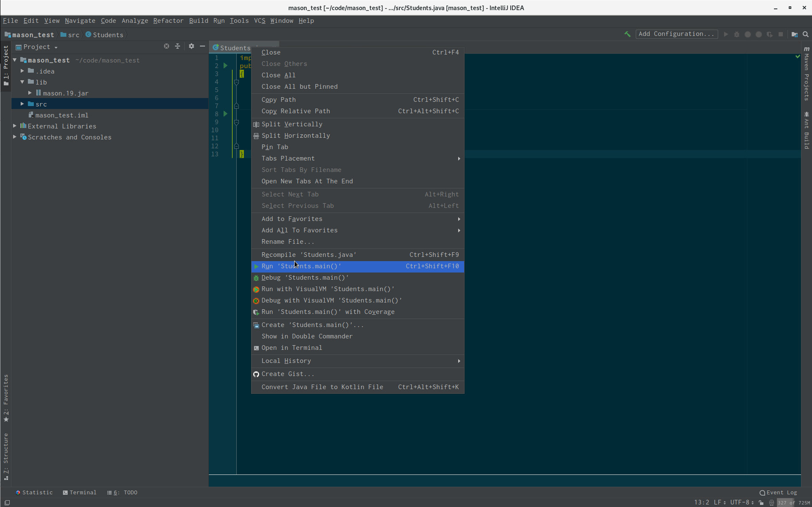Viewport: 812px width, 507px height.
Task: Open the Maven Projects side panel
Action: pos(807,74)
